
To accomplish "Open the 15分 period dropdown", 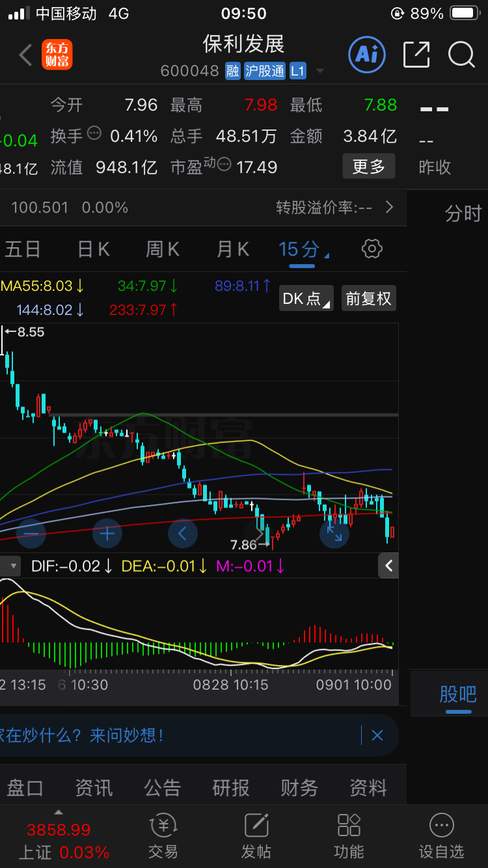I will coord(303,249).
